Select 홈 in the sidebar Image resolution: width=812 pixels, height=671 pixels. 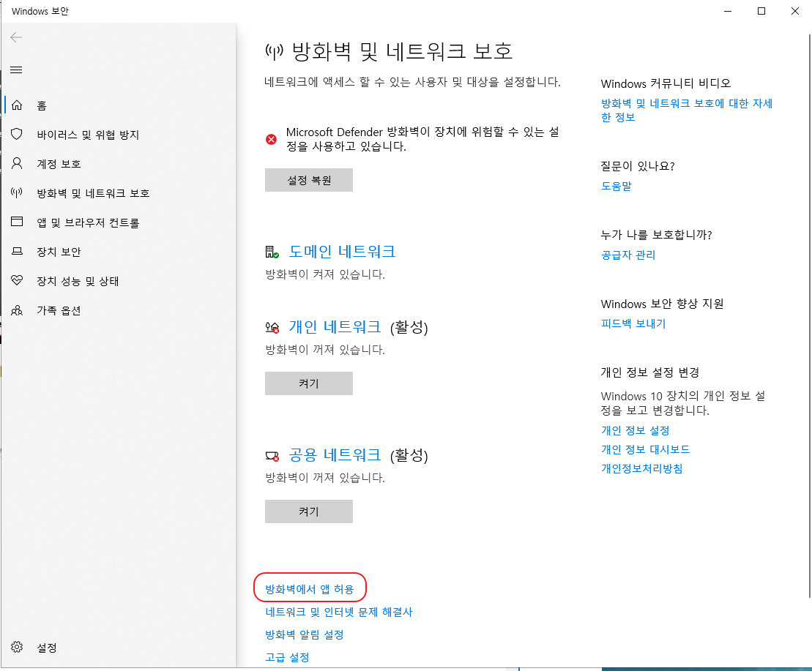pos(42,105)
